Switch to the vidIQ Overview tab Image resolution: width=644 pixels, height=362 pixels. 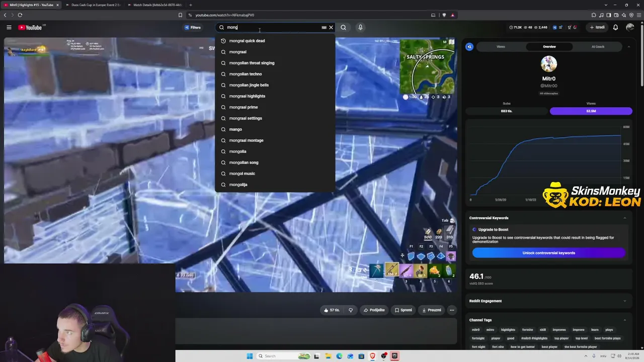coord(549,47)
